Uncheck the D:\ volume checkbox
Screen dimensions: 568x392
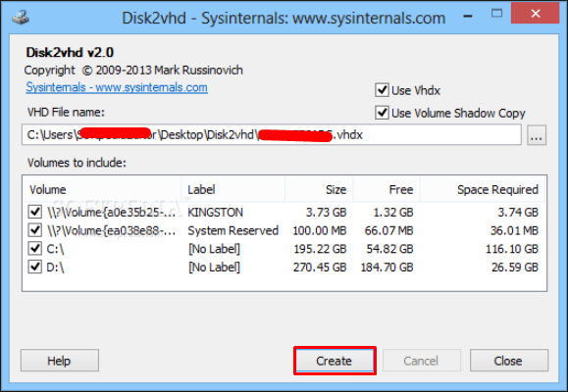pyautogui.click(x=34, y=268)
